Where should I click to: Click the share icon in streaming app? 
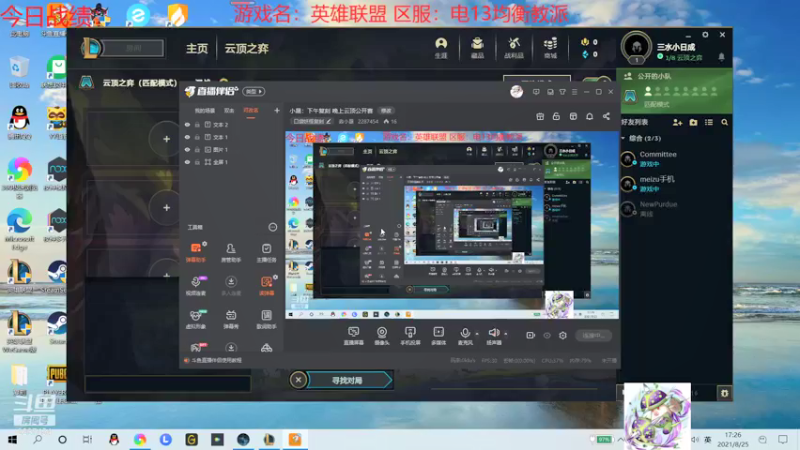(x=606, y=116)
